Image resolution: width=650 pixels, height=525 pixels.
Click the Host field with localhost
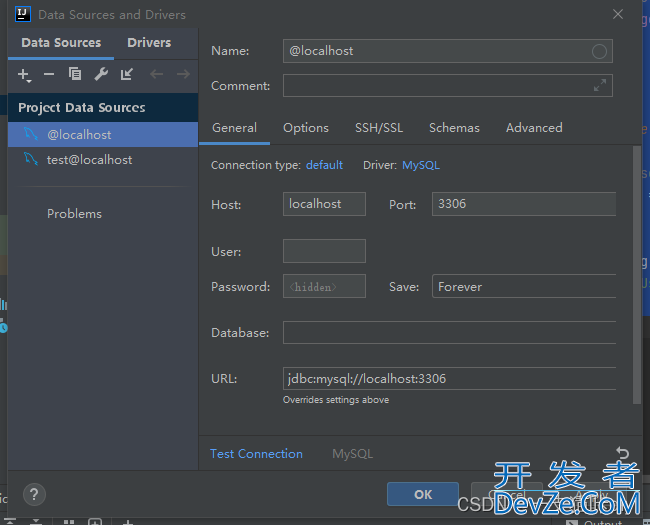324,204
